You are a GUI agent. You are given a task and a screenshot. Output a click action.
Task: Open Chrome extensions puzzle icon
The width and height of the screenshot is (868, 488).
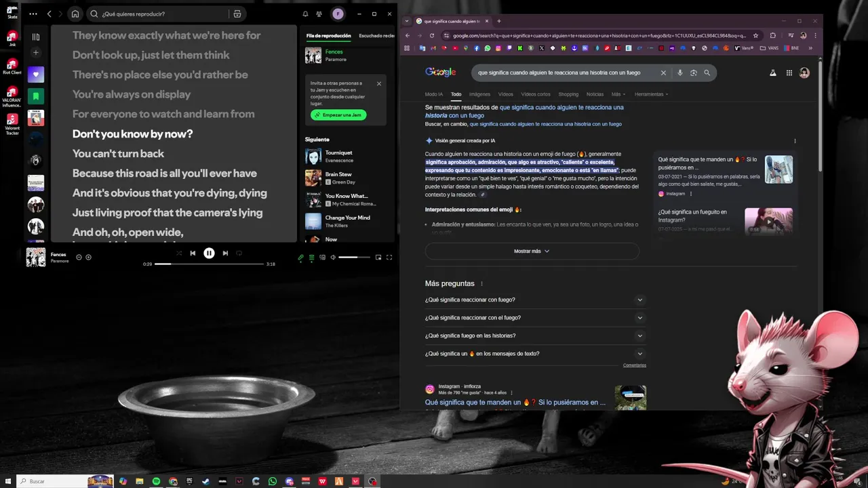point(772,35)
